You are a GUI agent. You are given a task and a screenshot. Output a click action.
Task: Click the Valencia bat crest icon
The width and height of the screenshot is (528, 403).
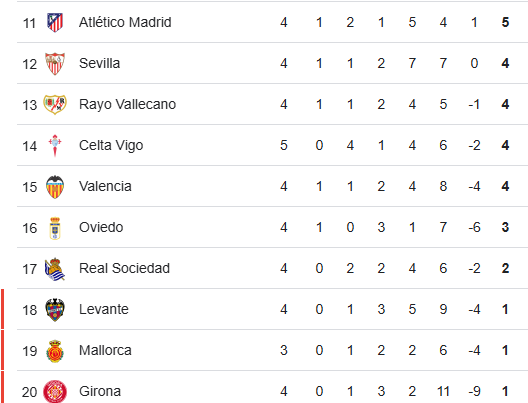click(55, 187)
